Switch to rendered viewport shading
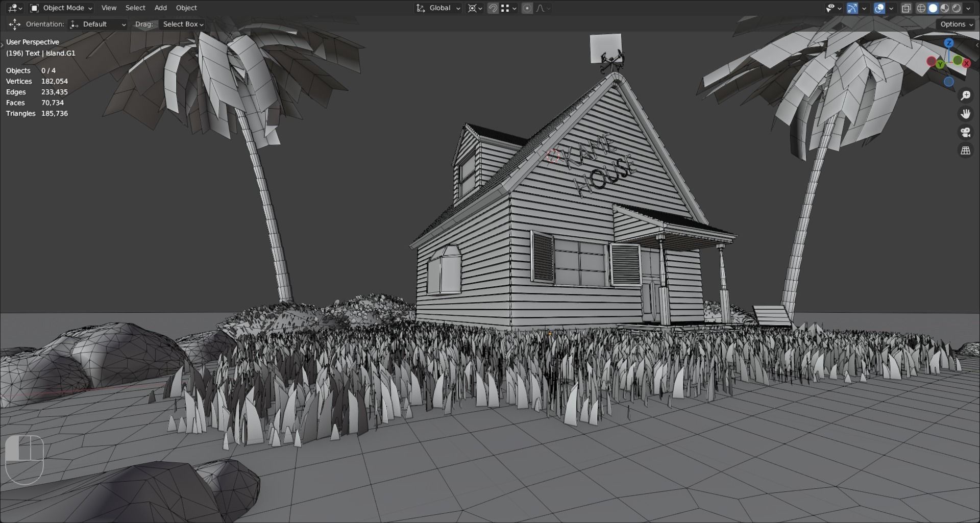Screen dimensions: 980x523 [957, 8]
